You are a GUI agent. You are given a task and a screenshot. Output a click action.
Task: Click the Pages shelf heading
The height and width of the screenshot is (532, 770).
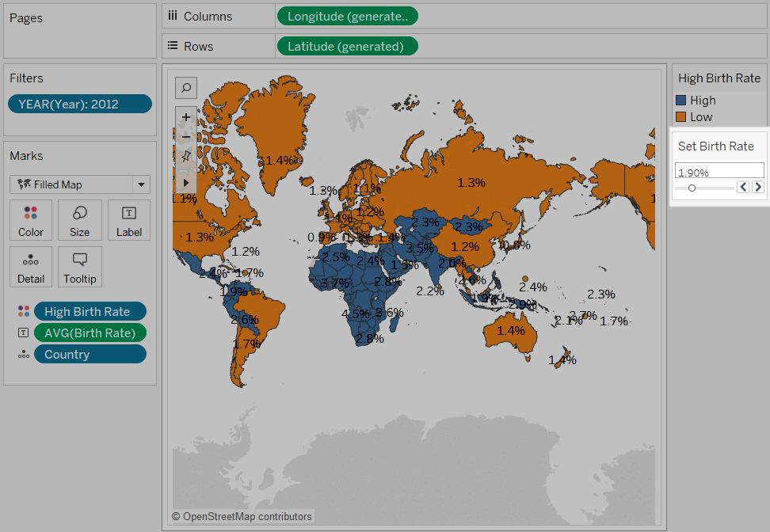point(26,18)
